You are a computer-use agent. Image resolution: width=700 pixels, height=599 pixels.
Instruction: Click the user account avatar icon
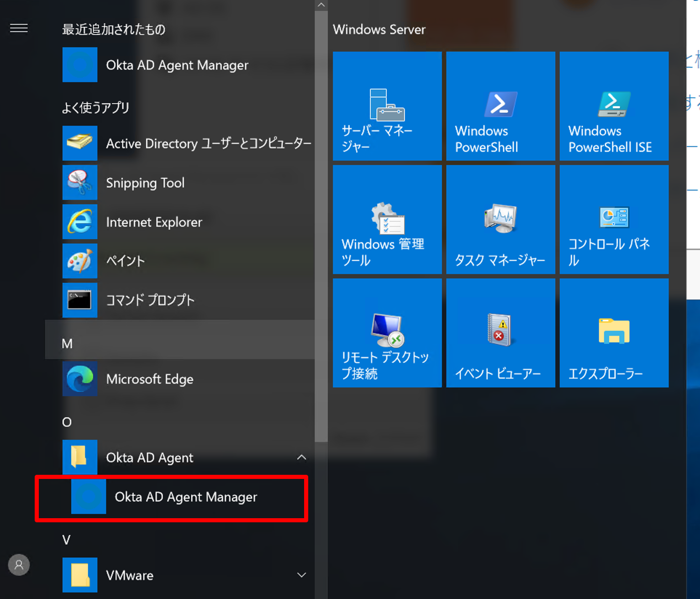(19, 565)
